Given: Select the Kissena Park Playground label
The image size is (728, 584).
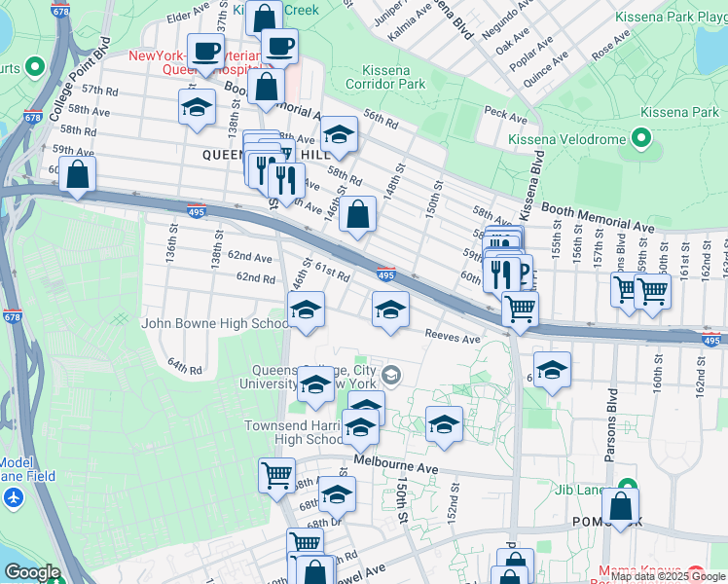Looking at the screenshot, I should 671,18.
